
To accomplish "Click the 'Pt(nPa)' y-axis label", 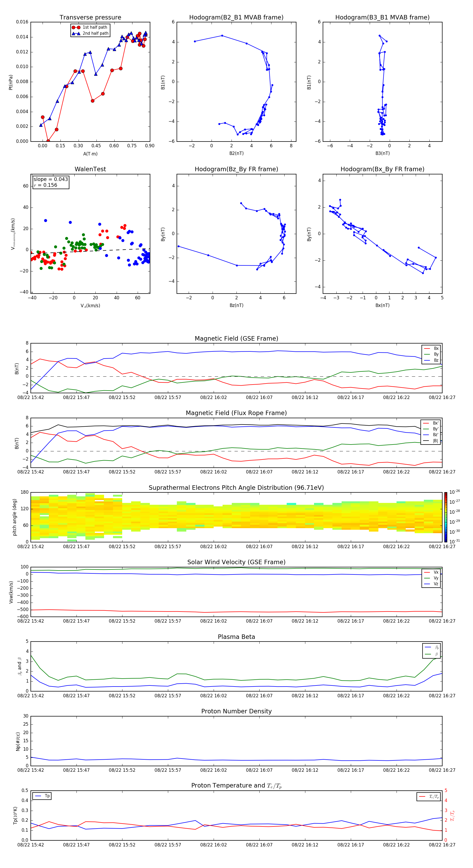I will pos(11,82).
